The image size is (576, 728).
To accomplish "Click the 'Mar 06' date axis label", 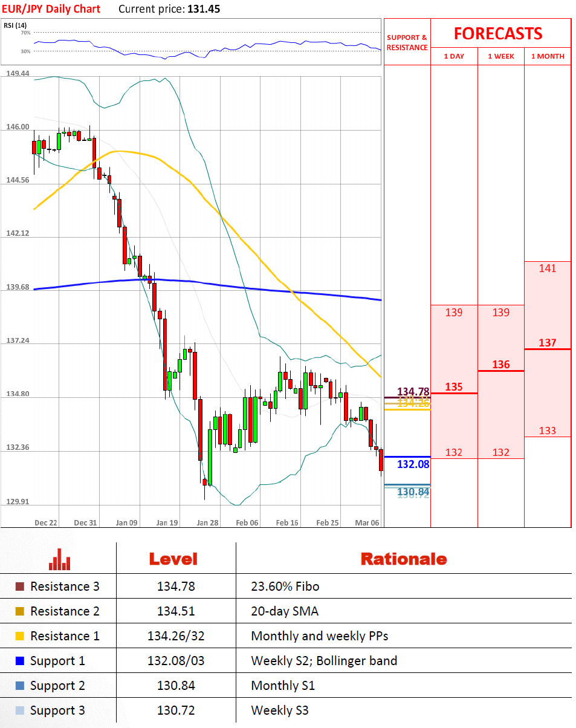I will pyautogui.click(x=367, y=523).
